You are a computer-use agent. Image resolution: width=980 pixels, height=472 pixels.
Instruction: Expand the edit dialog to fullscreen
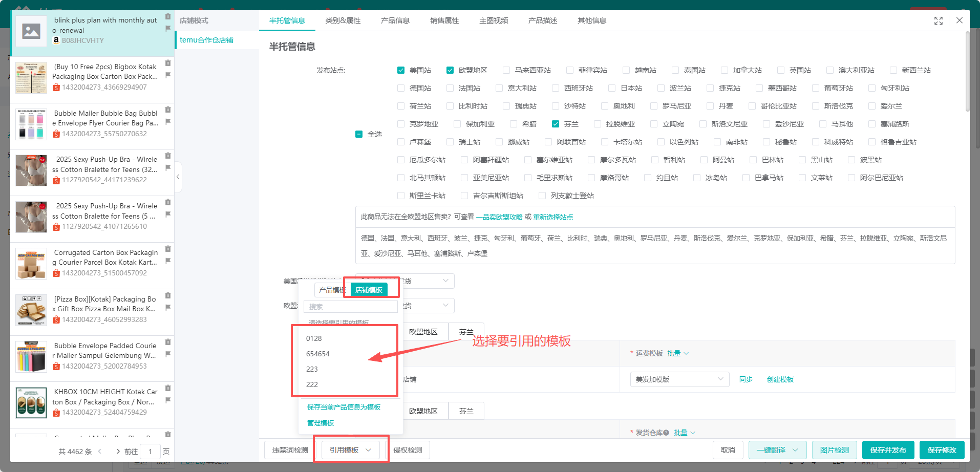click(x=939, y=20)
